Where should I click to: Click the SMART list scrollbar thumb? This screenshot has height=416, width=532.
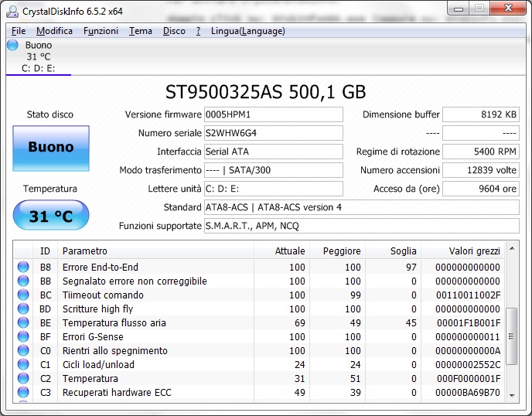[x=511, y=336]
